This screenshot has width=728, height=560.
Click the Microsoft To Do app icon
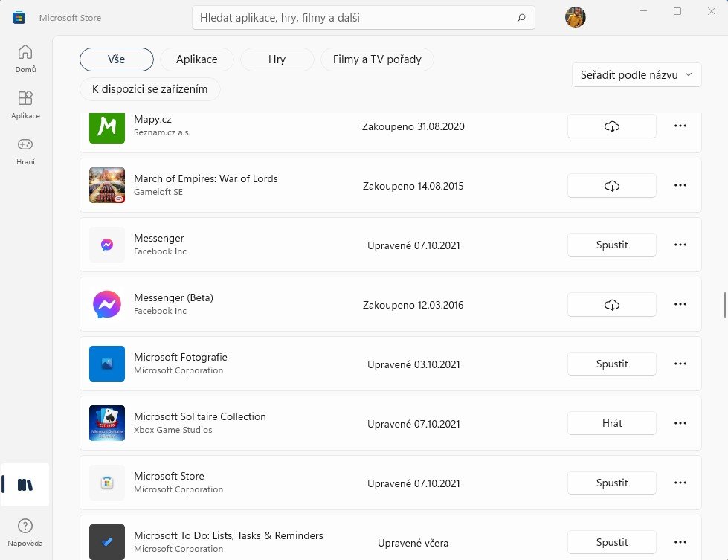tap(107, 542)
